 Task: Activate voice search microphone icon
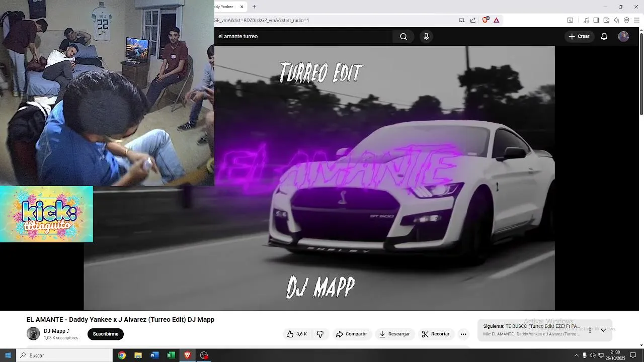coord(426,36)
